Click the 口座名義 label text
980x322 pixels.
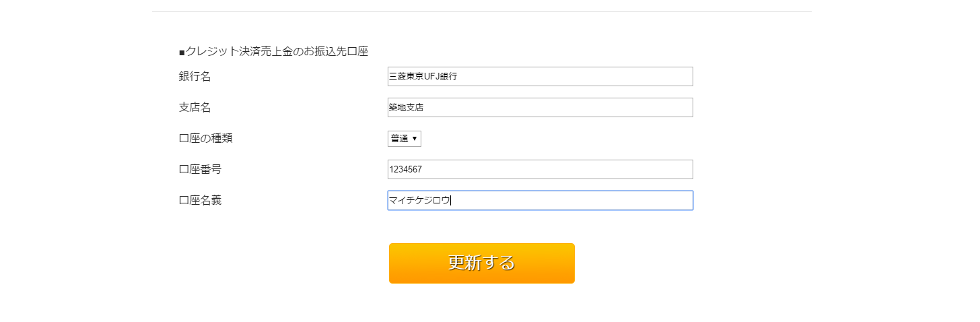coord(200,201)
